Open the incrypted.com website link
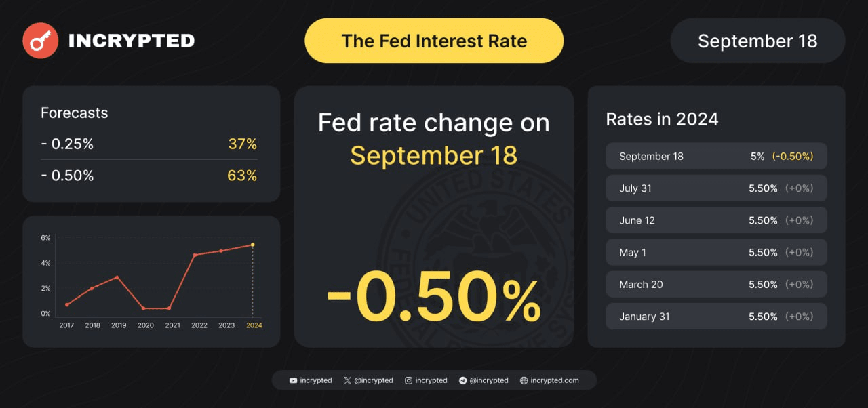868x408 pixels. point(554,380)
